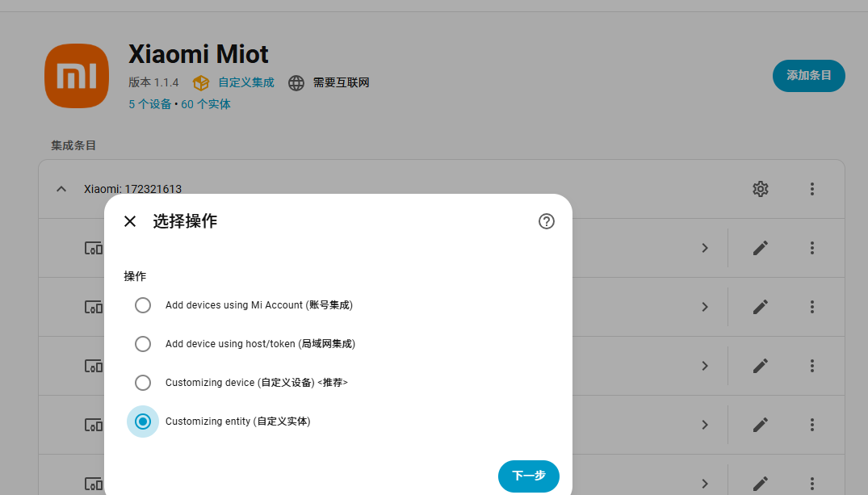Collapse the Xiaomi: 172321613 entry
The width and height of the screenshot is (868, 495).
61,189
